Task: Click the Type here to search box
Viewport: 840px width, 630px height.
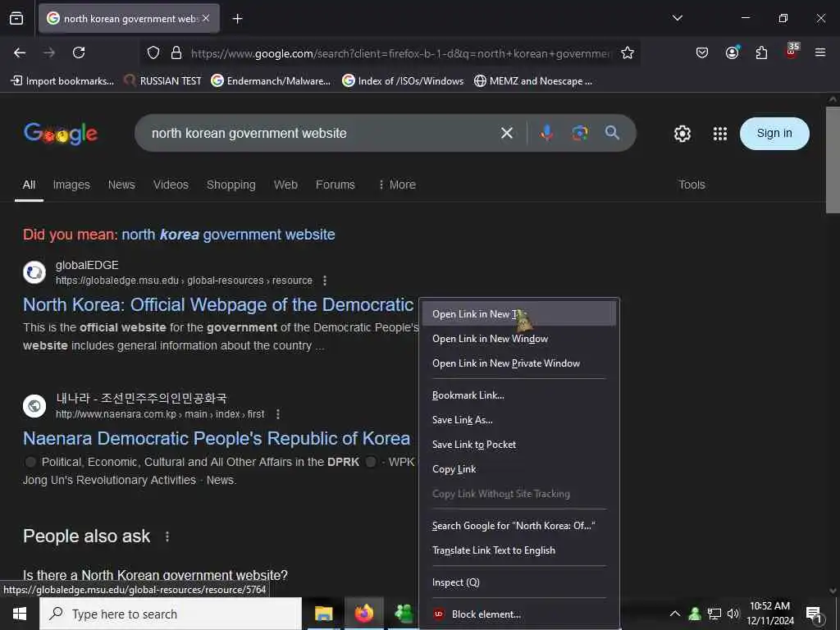Action: [171, 614]
